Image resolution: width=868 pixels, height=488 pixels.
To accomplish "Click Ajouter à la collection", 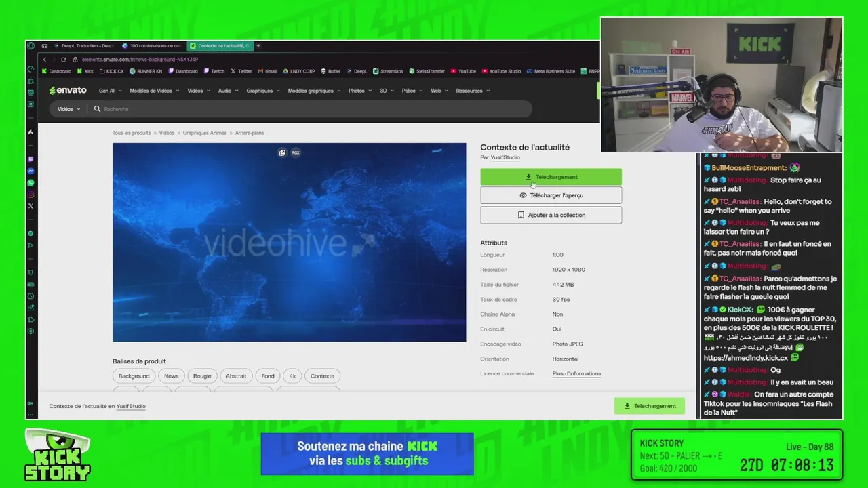I will click(551, 215).
